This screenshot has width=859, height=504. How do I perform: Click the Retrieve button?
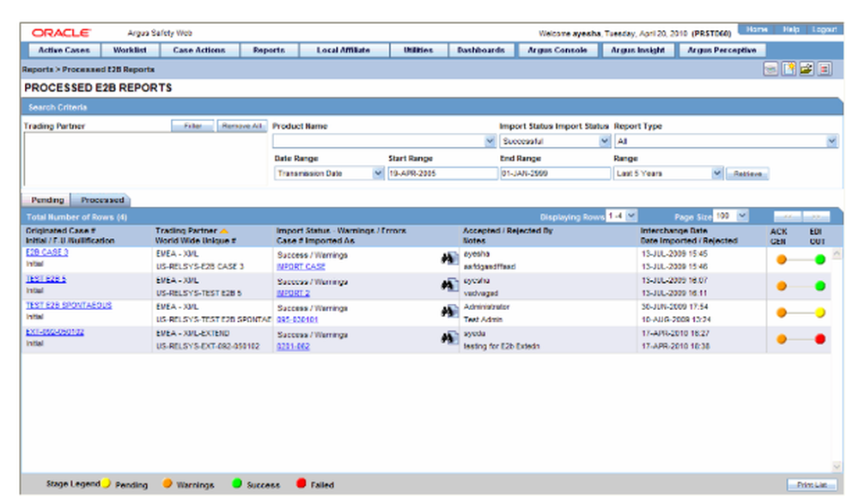747,173
